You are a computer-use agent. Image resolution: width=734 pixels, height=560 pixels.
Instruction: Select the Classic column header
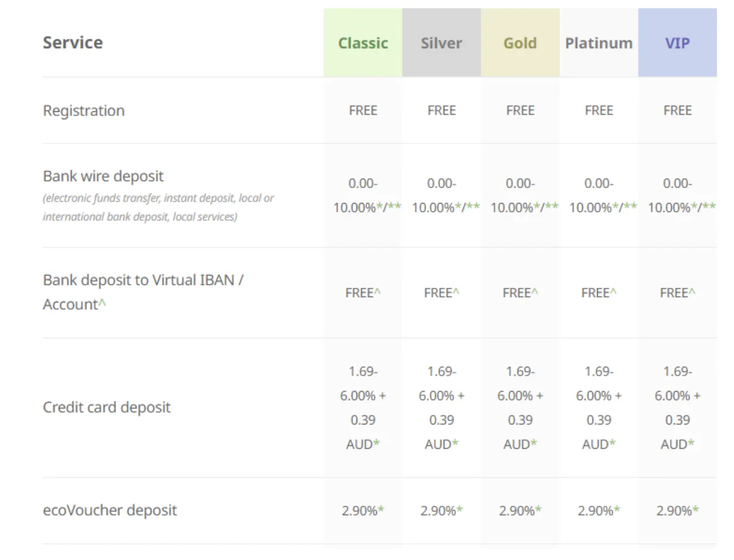362,43
